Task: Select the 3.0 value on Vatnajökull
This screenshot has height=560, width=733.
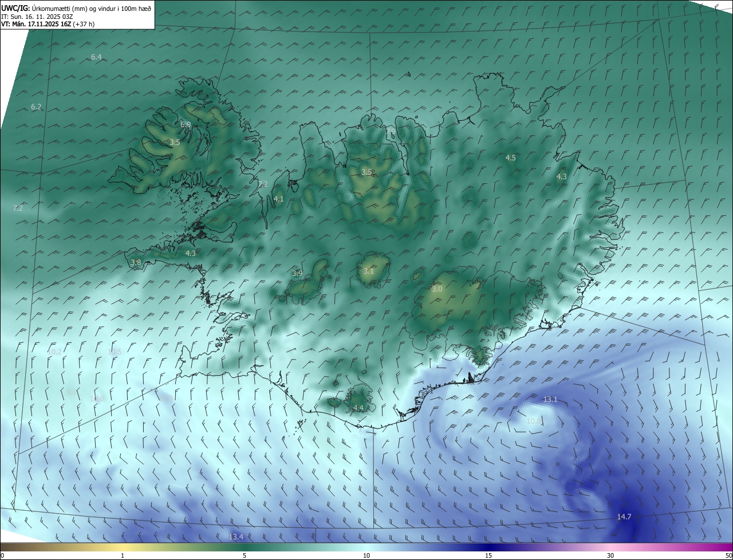Action: 437,289
